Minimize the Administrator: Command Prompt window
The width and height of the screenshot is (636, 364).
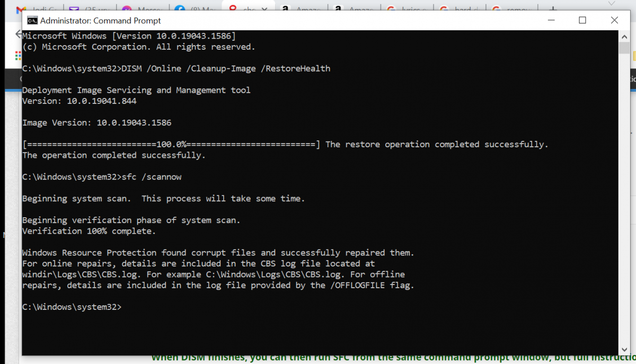[551, 21]
